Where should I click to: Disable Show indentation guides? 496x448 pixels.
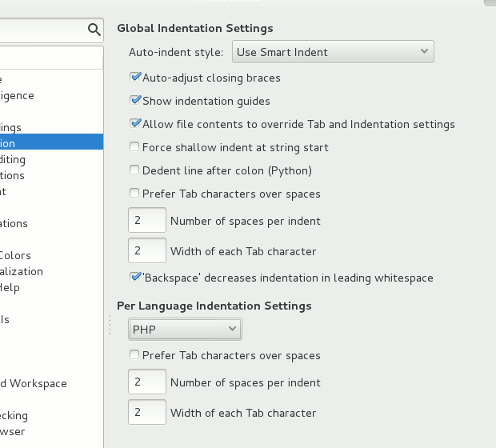click(x=135, y=101)
